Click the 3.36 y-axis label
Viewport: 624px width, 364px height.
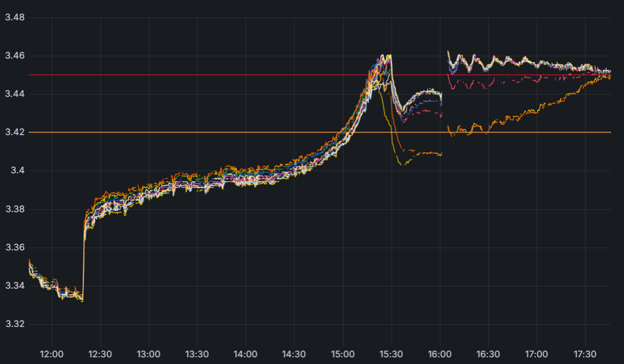15,248
